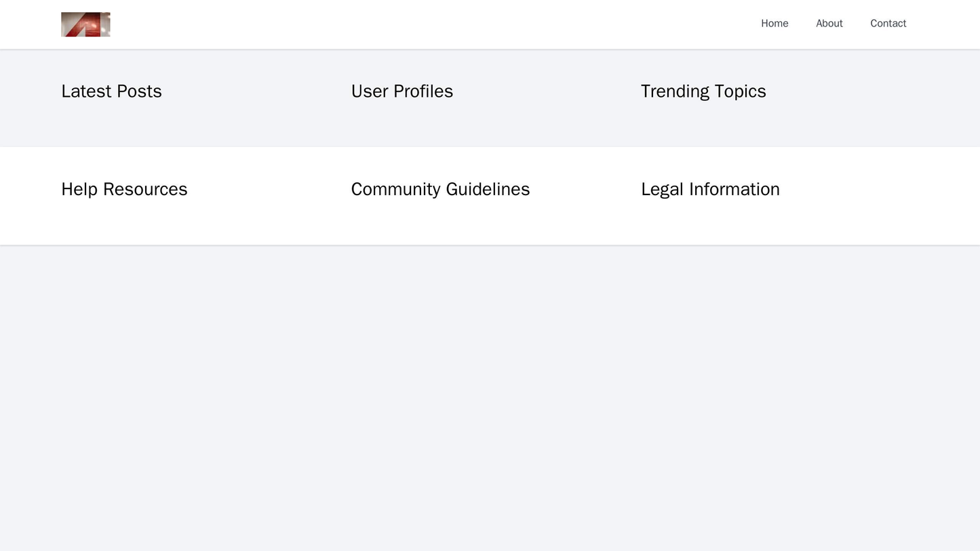Open the Trending Topics section title
The width and height of the screenshot is (980, 551).
703,91
